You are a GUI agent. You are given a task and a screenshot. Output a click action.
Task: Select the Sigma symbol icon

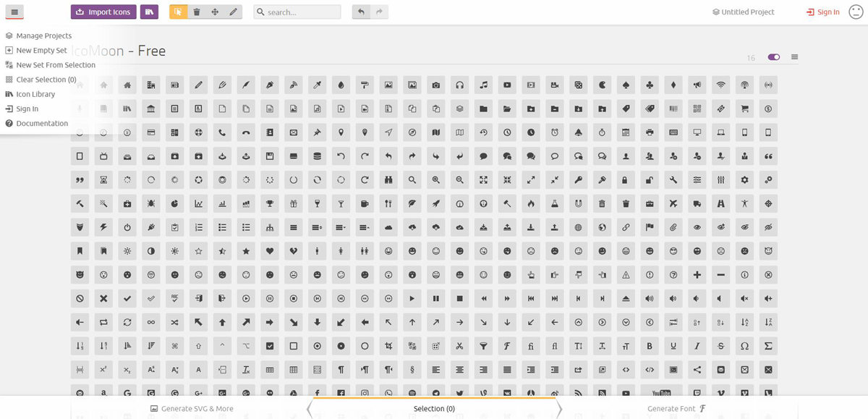tap(768, 346)
